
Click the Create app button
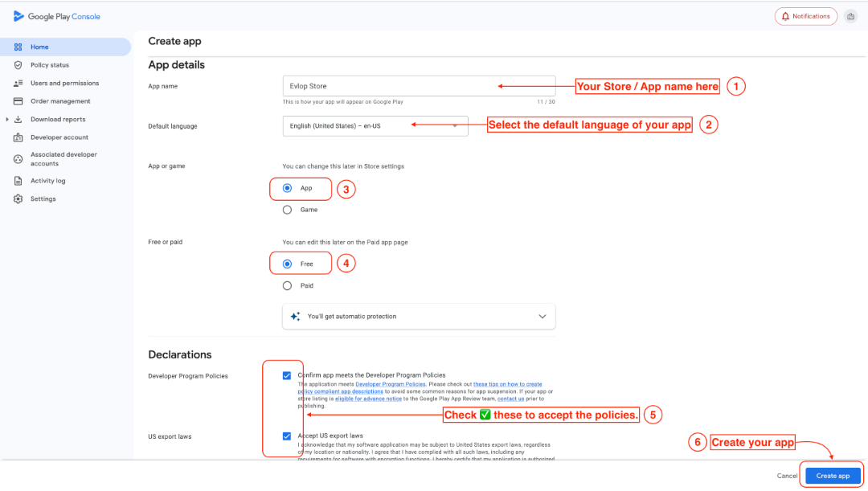pos(833,476)
